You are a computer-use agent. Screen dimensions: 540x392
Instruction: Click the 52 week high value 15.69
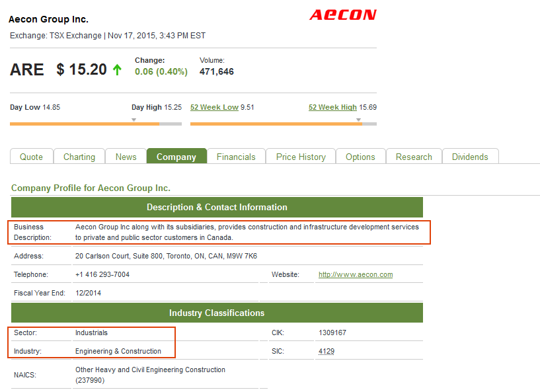[367, 107]
